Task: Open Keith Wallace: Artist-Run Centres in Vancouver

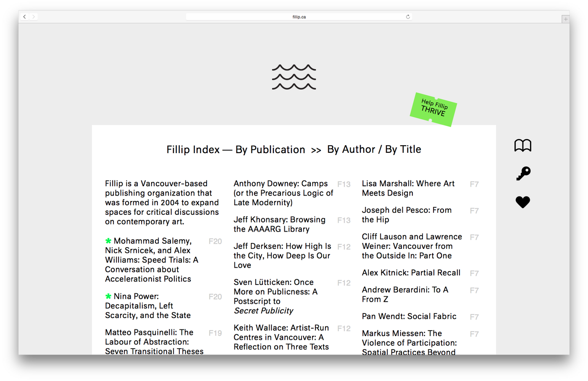Action: point(281,337)
